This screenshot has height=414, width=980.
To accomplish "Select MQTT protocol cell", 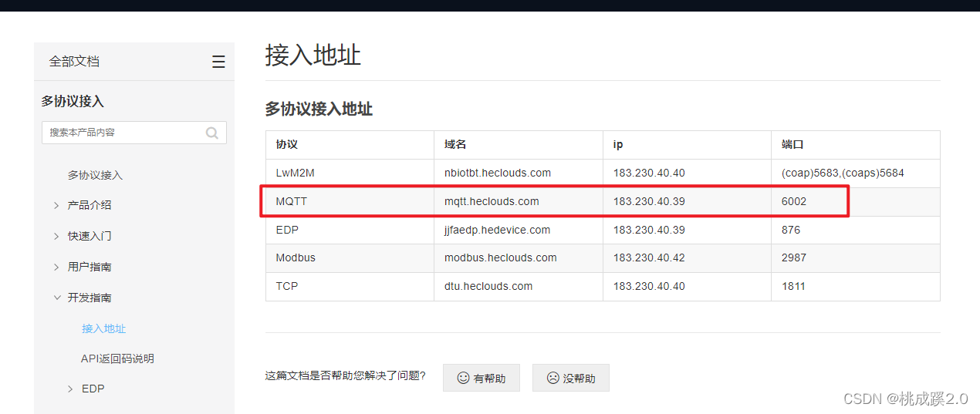I will point(350,201).
